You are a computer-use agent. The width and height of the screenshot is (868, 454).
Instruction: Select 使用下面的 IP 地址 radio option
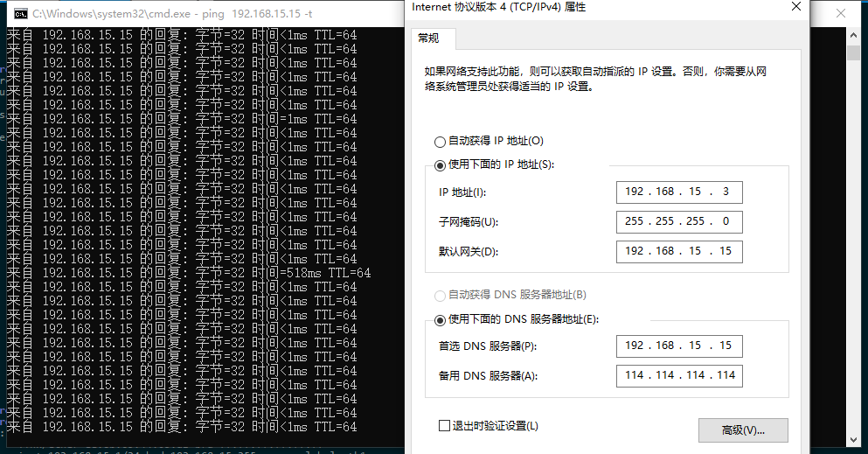pyautogui.click(x=440, y=164)
